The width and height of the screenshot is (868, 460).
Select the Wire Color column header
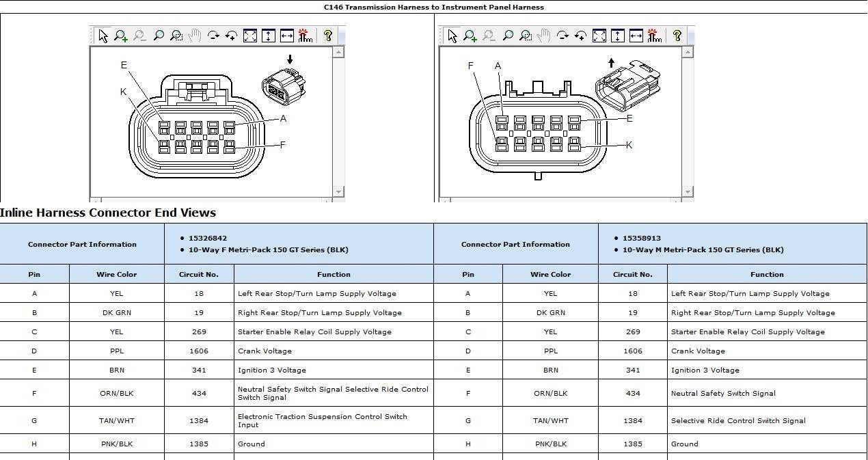(x=116, y=274)
